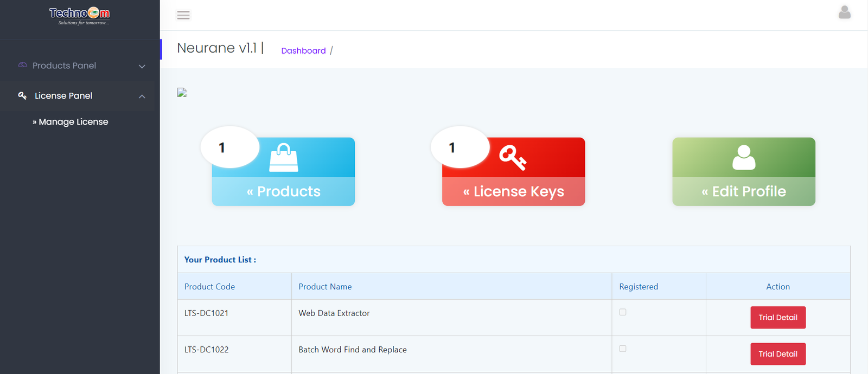Open Trial Detail for Web Data Extractor

click(778, 318)
